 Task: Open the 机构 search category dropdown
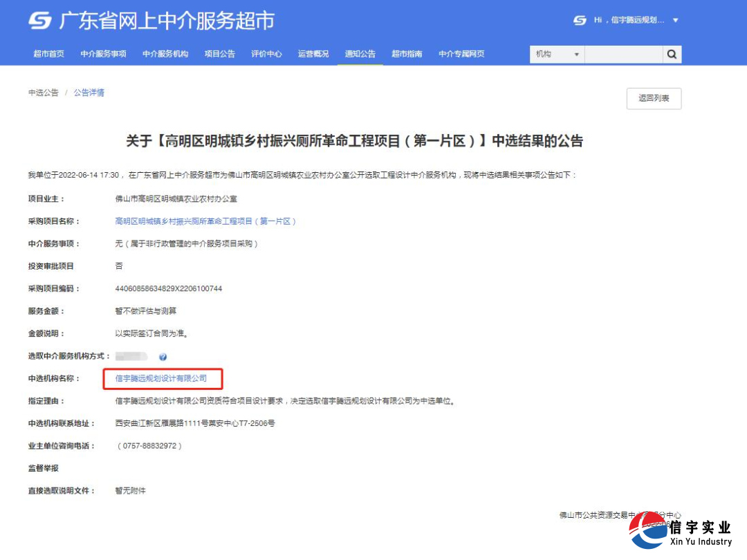click(x=557, y=54)
